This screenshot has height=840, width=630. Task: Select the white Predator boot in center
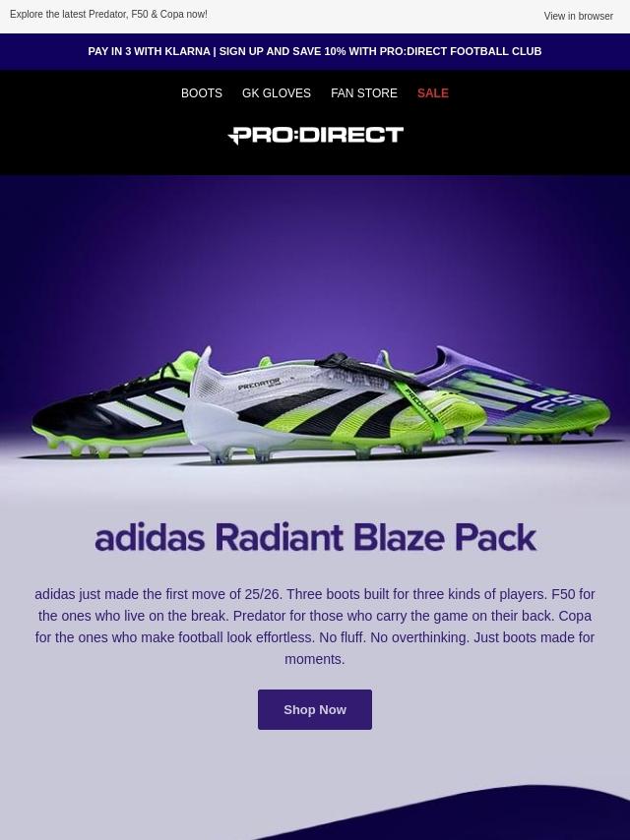point(333,407)
